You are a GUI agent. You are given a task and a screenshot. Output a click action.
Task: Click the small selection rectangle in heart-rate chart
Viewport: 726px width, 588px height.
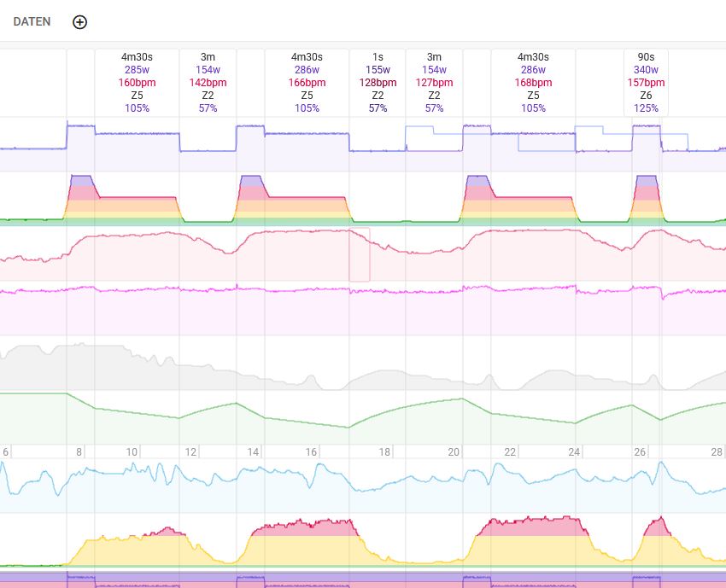(360, 255)
